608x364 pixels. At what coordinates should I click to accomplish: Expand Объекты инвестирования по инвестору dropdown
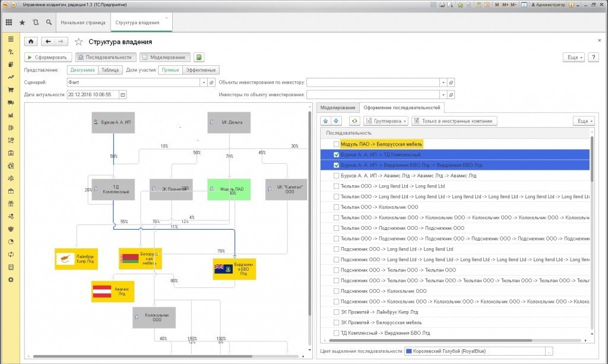click(x=444, y=83)
